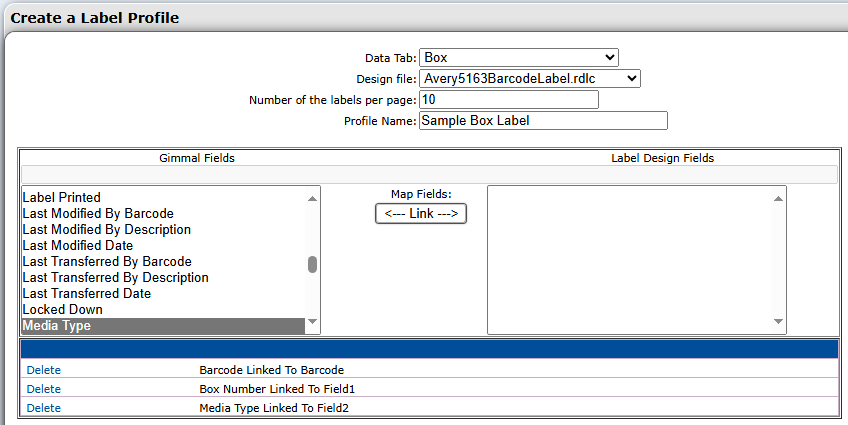
Task: Expand the Design file dropdown
Action: 529,78
